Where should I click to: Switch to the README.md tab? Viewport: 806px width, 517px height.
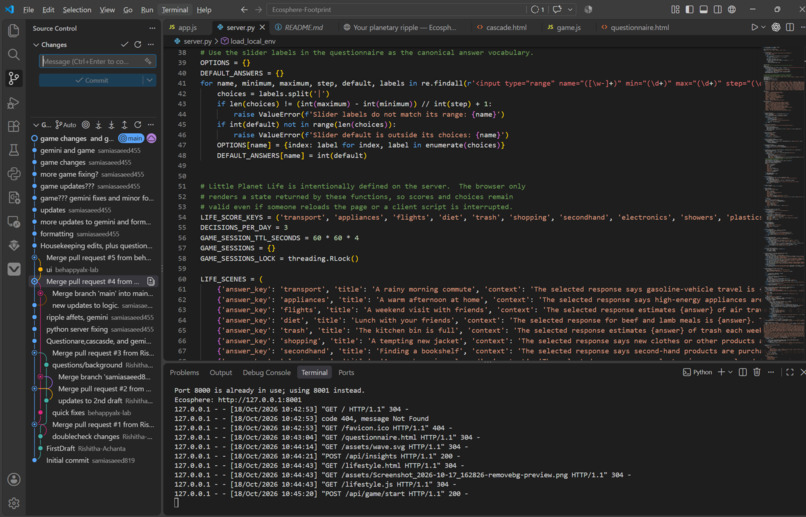pos(303,27)
